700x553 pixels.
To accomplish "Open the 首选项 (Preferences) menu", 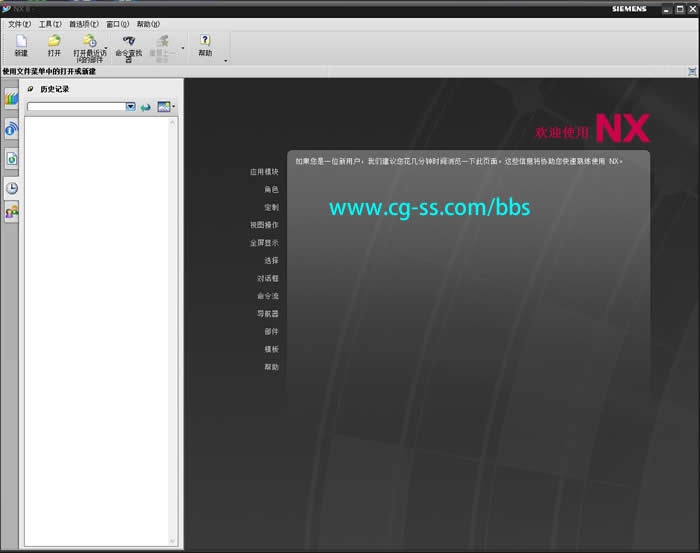I will click(84, 23).
